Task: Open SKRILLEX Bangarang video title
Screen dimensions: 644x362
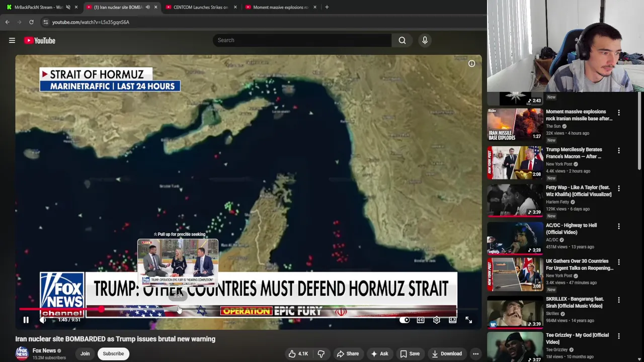Action: pyautogui.click(x=575, y=302)
